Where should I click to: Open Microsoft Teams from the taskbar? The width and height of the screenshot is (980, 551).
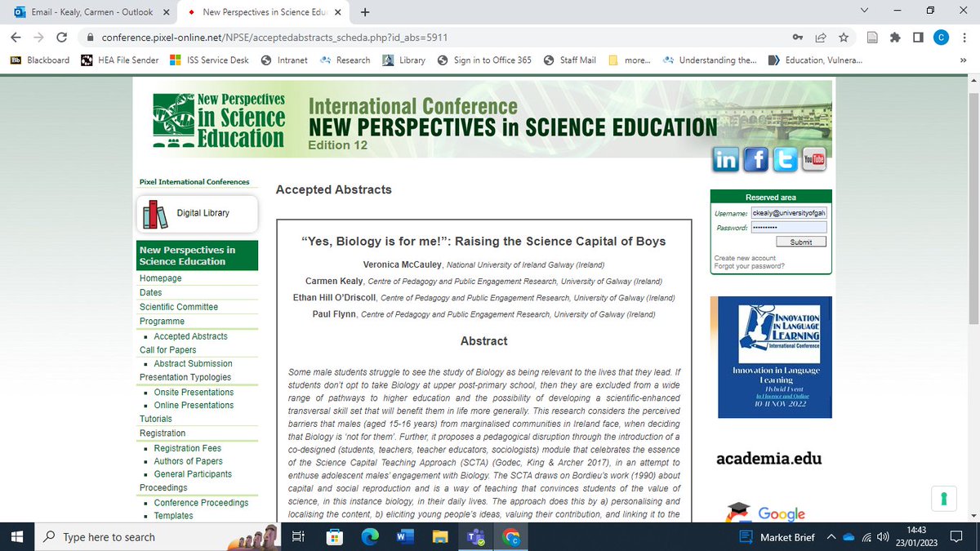pyautogui.click(x=476, y=536)
